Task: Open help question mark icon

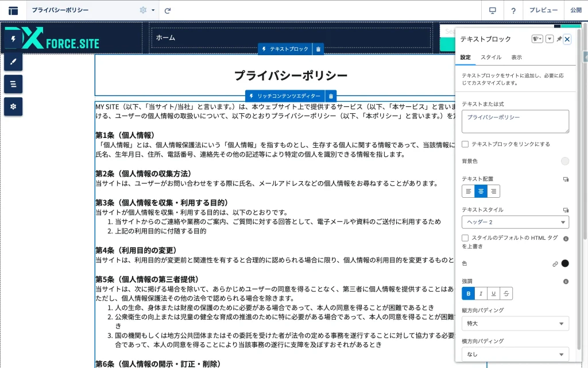Action: click(513, 10)
